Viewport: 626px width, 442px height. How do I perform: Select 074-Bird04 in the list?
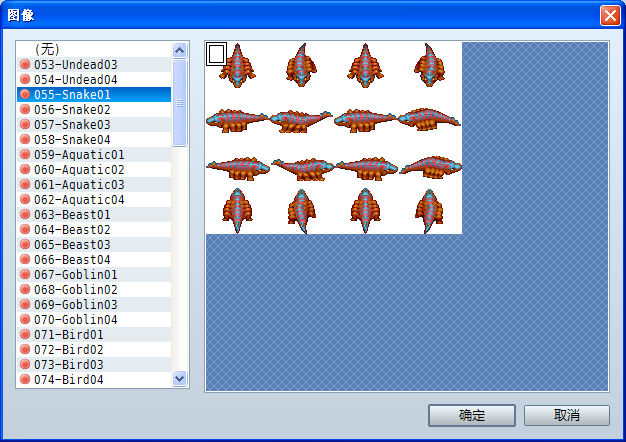[x=94, y=379]
